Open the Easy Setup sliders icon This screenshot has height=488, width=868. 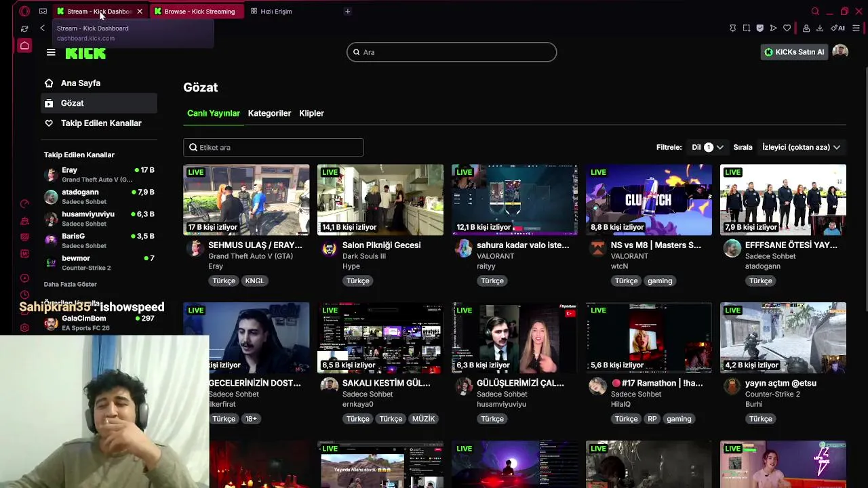(856, 28)
